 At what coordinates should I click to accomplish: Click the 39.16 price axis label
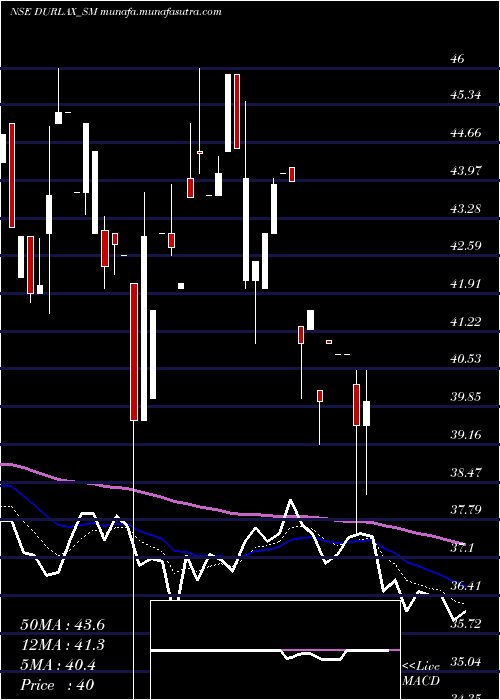click(466, 434)
